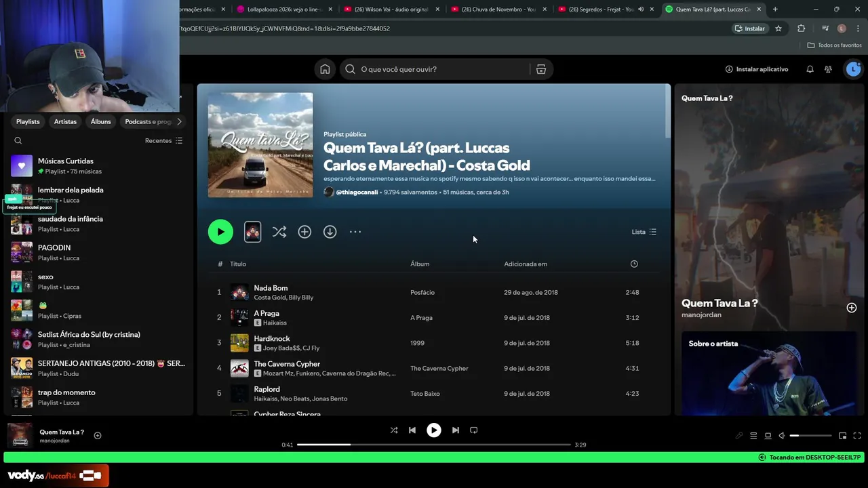Open browser extensions puzzle icon
This screenshot has height=488, width=868.
click(x=802, y=28)
